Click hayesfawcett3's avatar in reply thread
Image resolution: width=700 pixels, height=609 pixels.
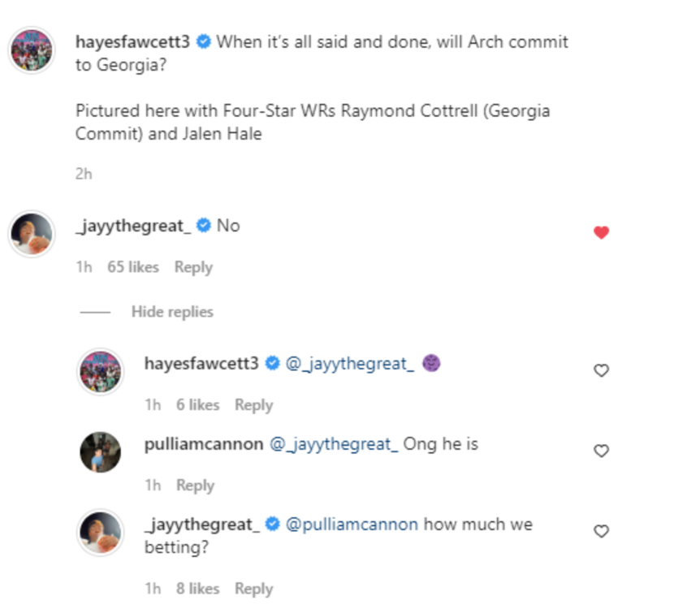pyautogui.click(x=100, y=372)
